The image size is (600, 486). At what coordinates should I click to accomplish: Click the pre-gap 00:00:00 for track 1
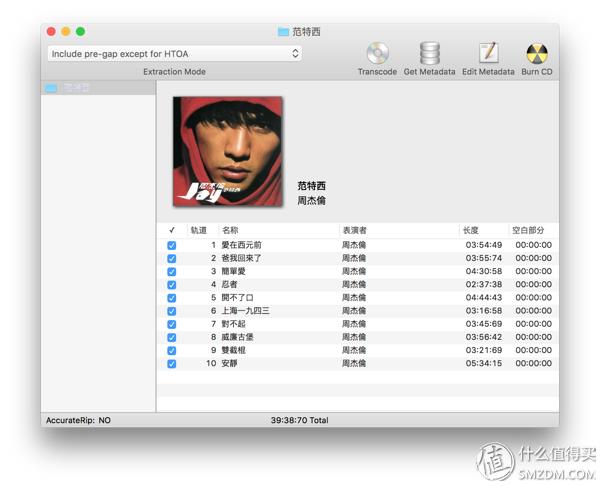[x=533, y=245]
